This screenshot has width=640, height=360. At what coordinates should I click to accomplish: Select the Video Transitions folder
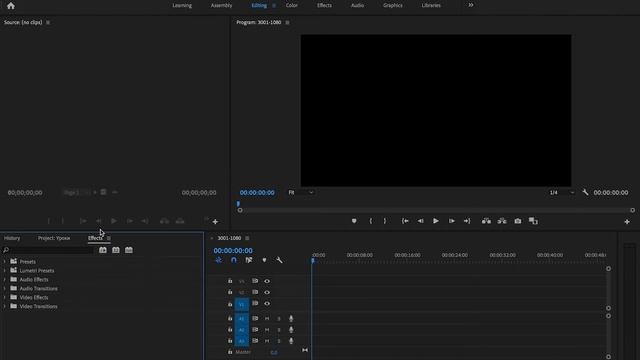[x=38, y=307]
